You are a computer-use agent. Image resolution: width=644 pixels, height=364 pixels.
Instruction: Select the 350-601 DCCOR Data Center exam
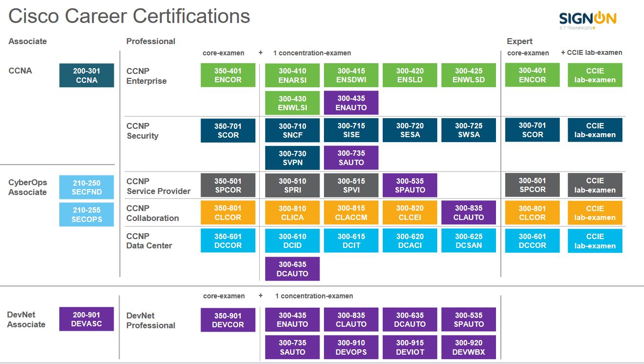click(x=228, y=240)
